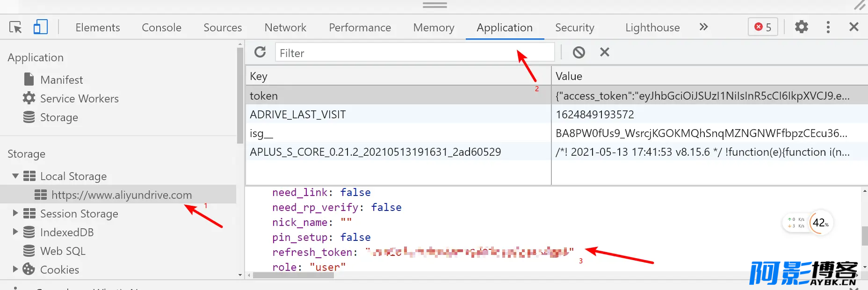868x290 pixels.
Task: Open DevTools settings gear
Action: coord(801,27)
